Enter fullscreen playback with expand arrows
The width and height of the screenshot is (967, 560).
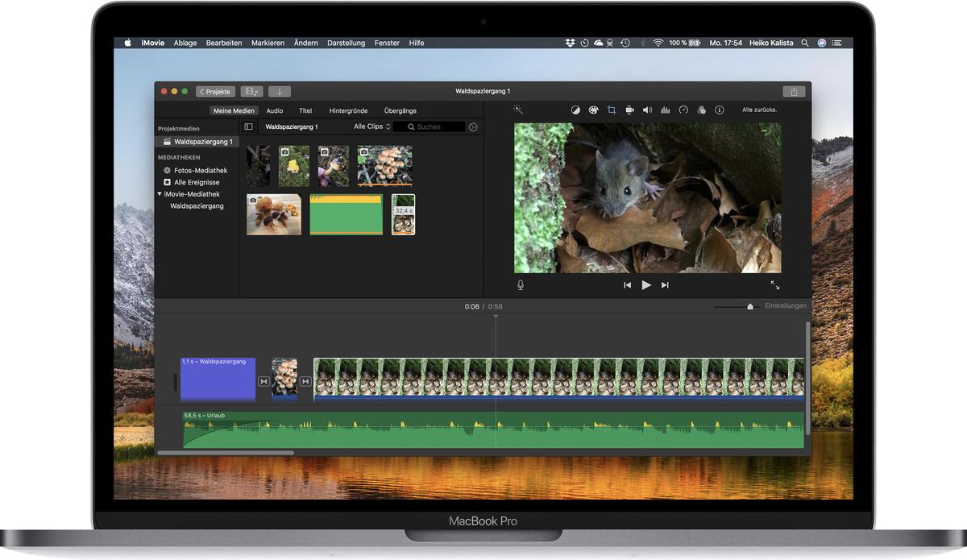pos(775,284)
